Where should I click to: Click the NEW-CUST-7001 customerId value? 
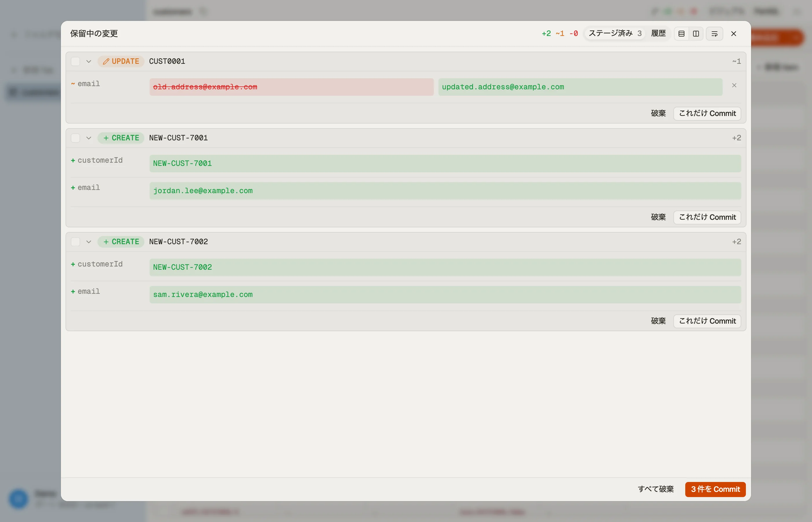pyautogui.click(x=445, y=163)
